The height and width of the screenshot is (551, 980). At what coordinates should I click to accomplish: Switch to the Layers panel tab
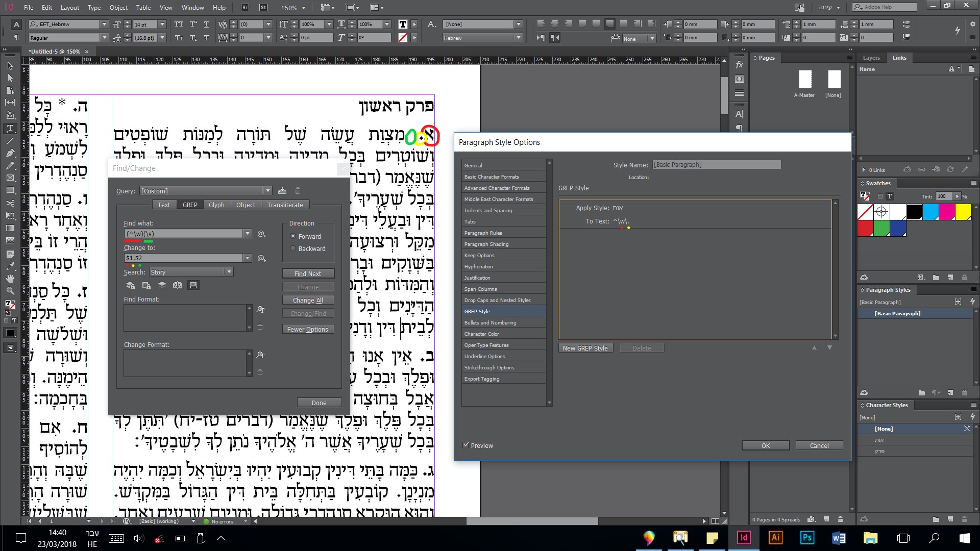click(871, 58)
